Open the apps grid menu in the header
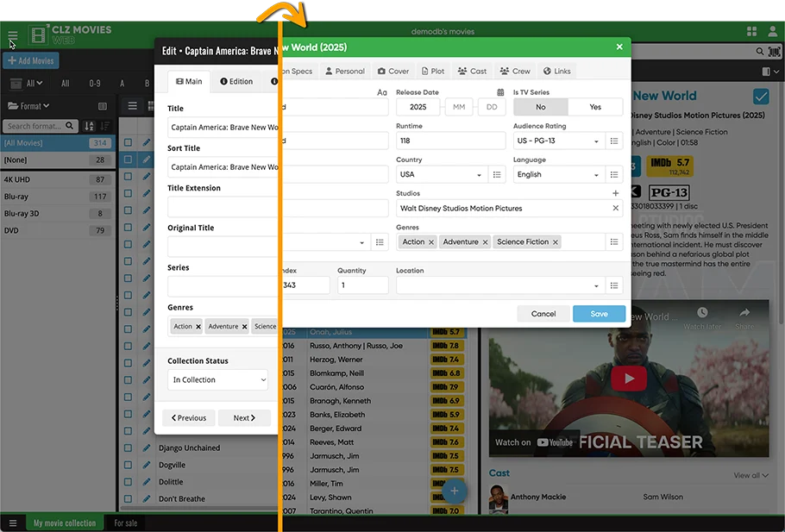The width and height of the screenshot is (785, 532). pos(751,32)
